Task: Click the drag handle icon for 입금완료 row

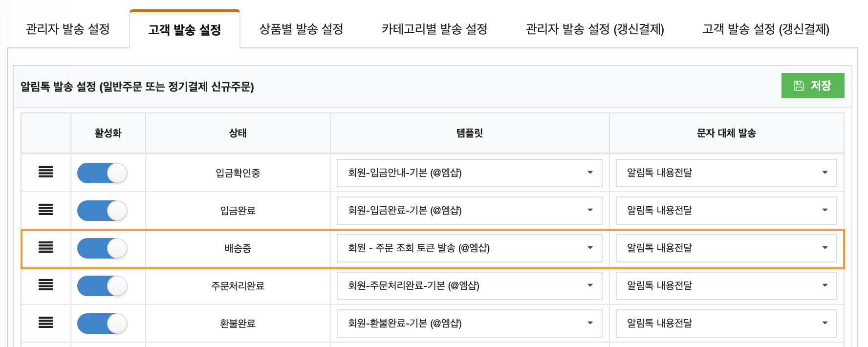Action: [x=46, y=210]
